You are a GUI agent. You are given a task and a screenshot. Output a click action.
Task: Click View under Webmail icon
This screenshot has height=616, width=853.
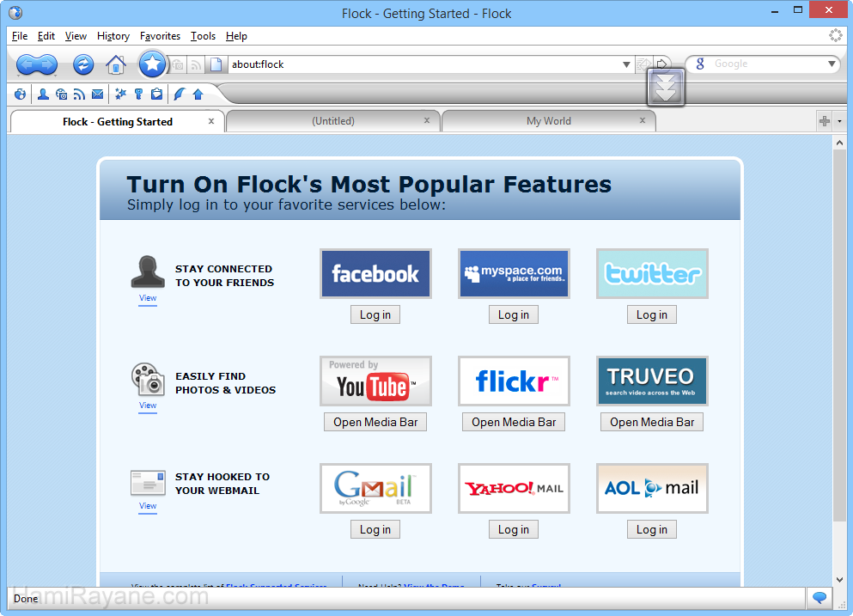click(148, 506)
